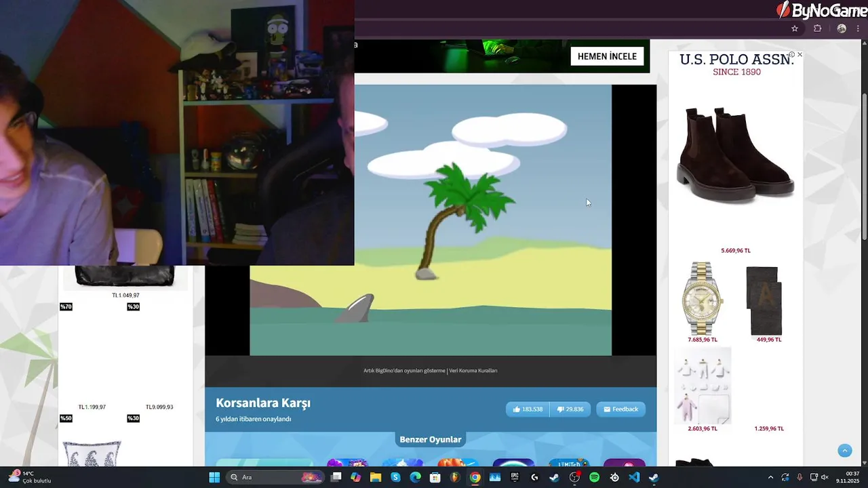Viewport: 868px width, 488px height.
Task: Click the gold wristwatch ad image
Action: tap(702, 298)
